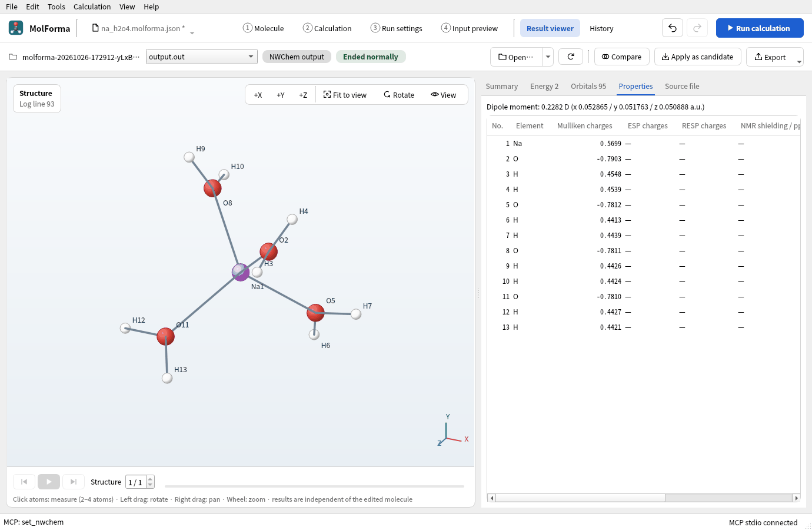
Task: Switch to the Energy 2 tab
Action: (x=544, y=86)
